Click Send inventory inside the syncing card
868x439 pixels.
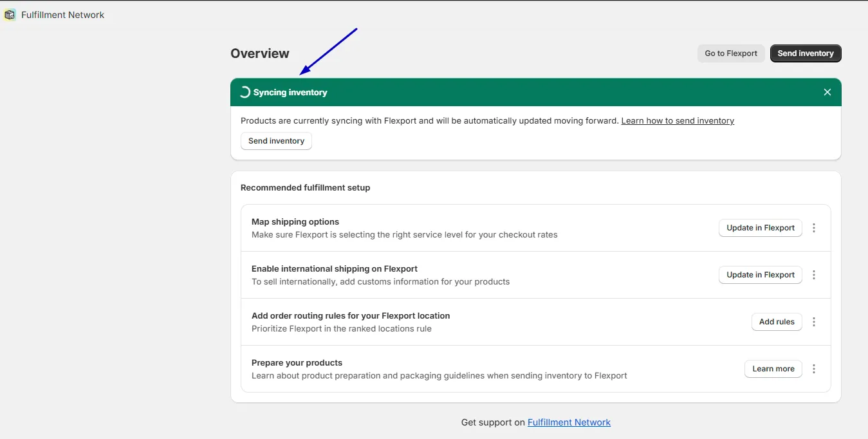click(x=276, y=141)
